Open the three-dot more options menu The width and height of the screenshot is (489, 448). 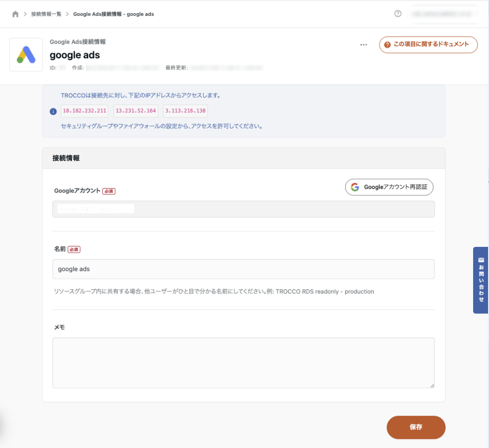[x=363, y=44]
